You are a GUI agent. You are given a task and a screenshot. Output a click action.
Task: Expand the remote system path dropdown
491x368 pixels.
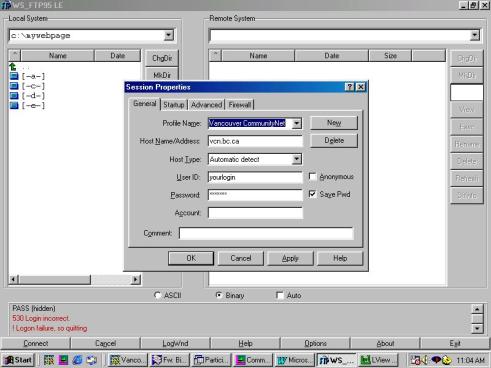coord(475,35)
